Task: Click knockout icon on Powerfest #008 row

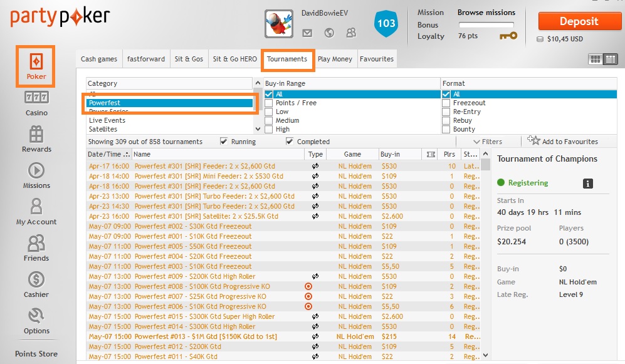Action: pos(308,286)
